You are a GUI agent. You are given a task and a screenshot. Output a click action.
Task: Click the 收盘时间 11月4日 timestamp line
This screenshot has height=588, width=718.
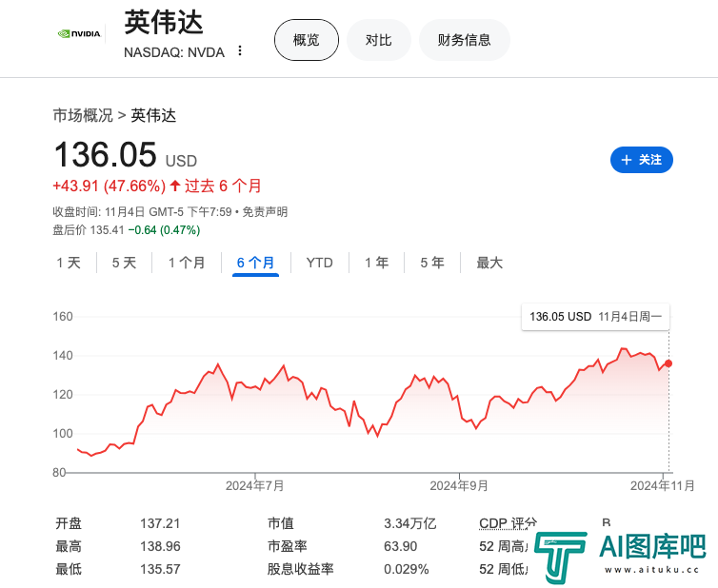[x=142, y=212]
